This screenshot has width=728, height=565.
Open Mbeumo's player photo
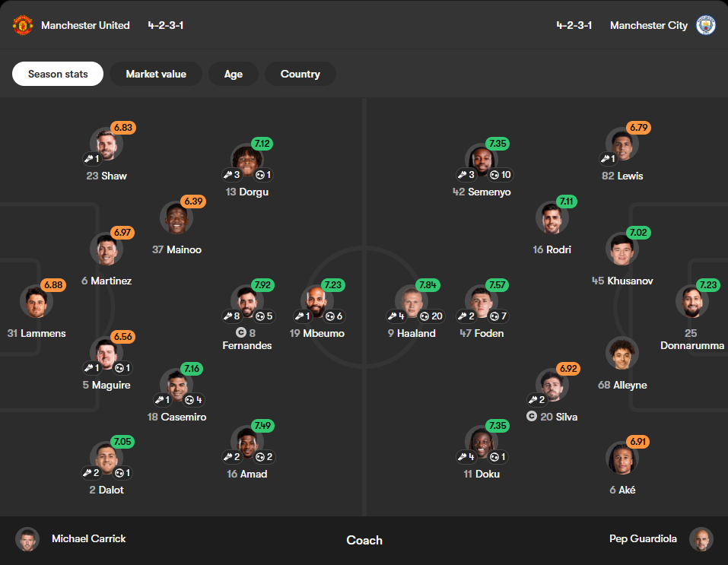pos(316,302)
